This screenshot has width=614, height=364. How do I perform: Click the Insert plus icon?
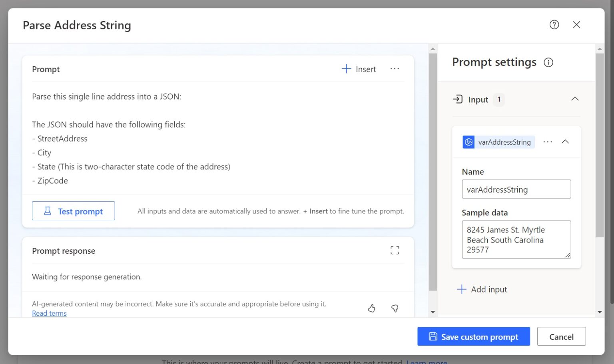click(x=346, y=69)
